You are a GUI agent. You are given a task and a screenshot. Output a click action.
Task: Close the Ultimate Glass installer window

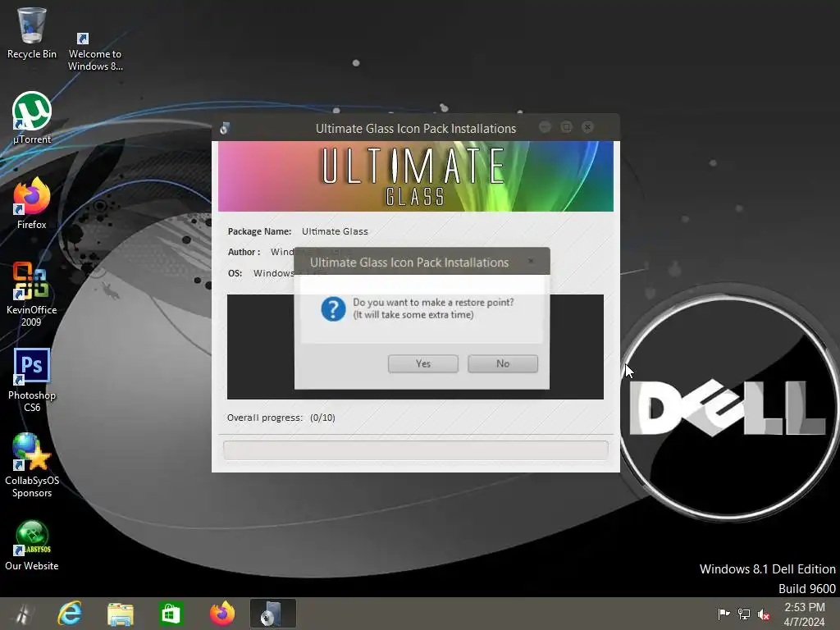click(x=587, y=127)
